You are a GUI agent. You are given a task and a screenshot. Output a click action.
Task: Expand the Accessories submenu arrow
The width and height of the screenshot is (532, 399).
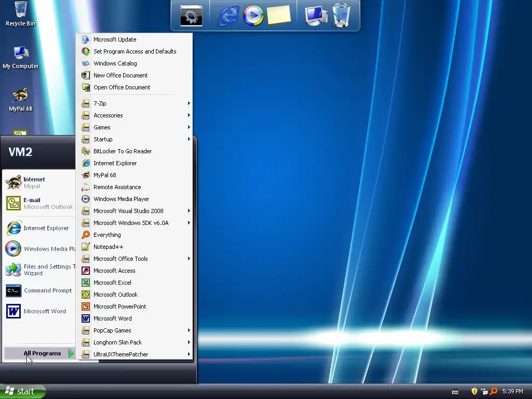[189, 115]
